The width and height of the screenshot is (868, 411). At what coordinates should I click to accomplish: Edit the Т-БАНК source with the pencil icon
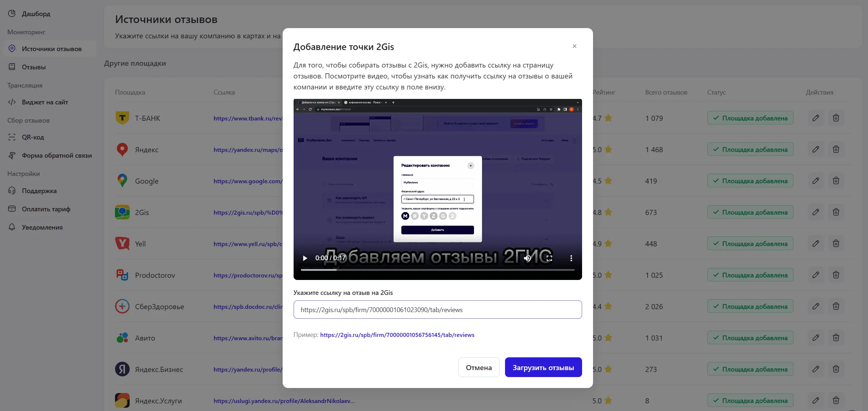(x=815, y=118)
